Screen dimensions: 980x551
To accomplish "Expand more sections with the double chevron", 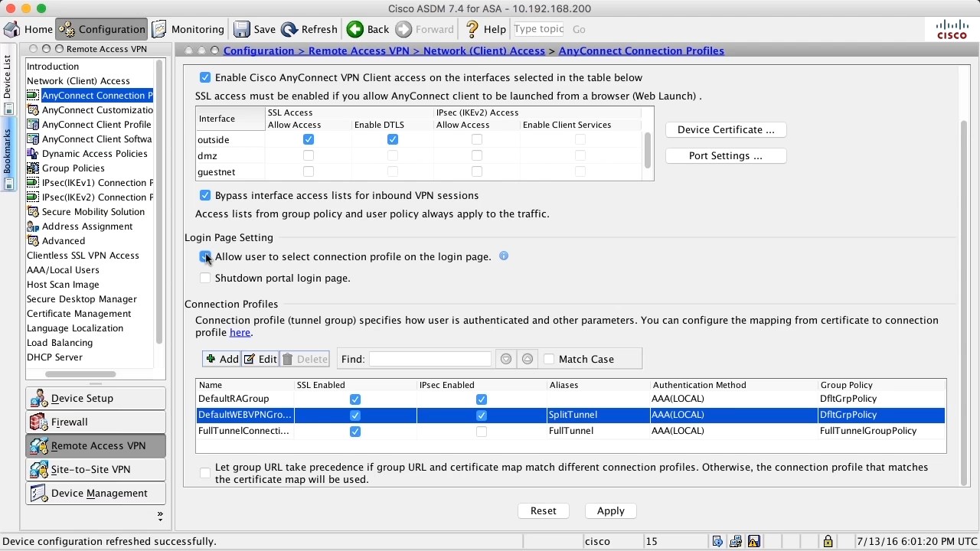I will [x=160, y=517].
